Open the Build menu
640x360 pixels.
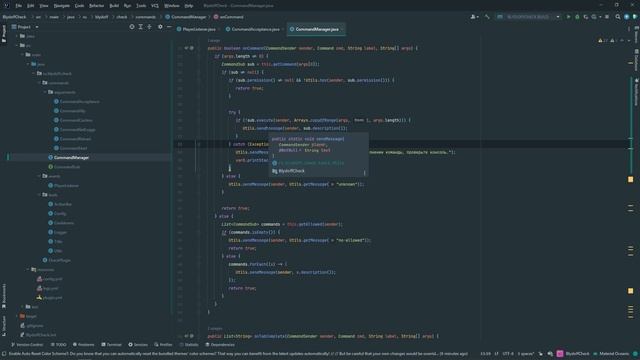point(114,6)
